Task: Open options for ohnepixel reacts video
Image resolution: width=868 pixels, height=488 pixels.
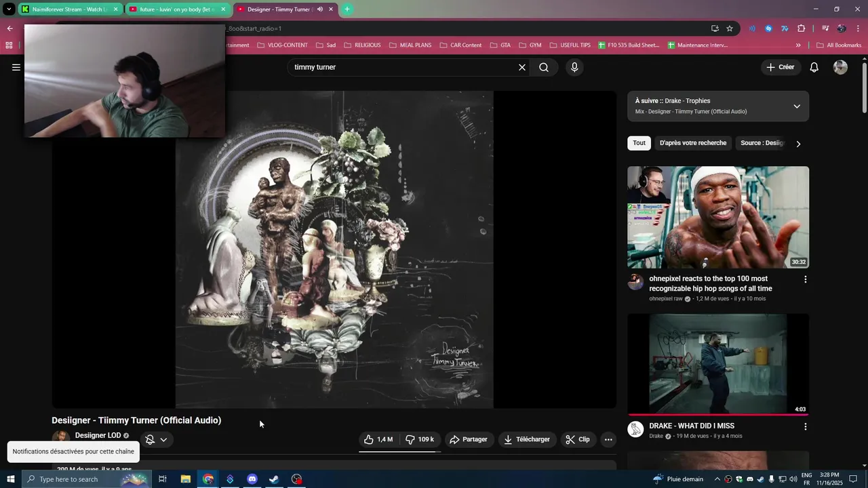Action: click(x=806, y=279)
